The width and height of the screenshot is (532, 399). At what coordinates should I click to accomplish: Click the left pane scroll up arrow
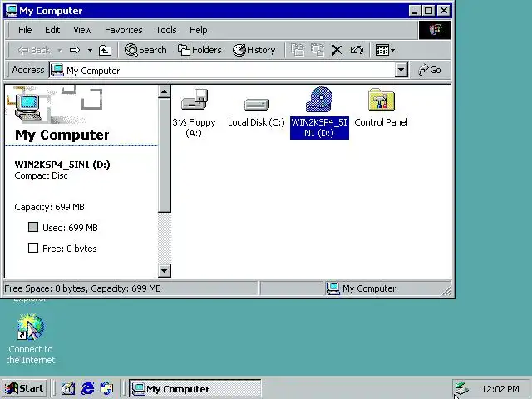pos(165,91)
